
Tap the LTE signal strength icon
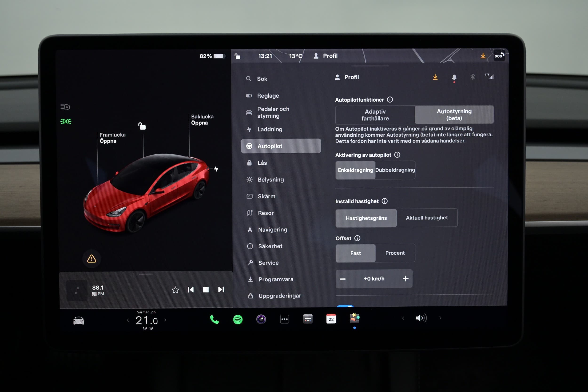(489, 76)
